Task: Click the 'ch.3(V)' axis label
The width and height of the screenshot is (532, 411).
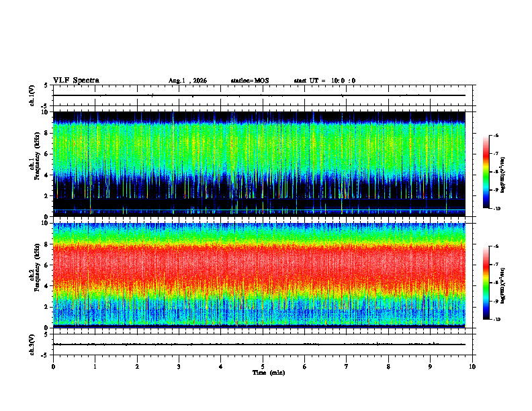Action: pyautogui.click(x=32, y=345)
